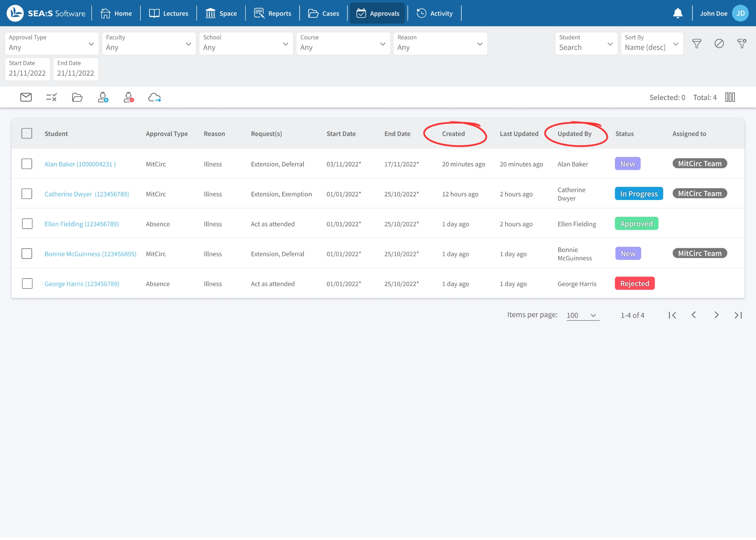Click Ellen Fielding student profile link

82,224
